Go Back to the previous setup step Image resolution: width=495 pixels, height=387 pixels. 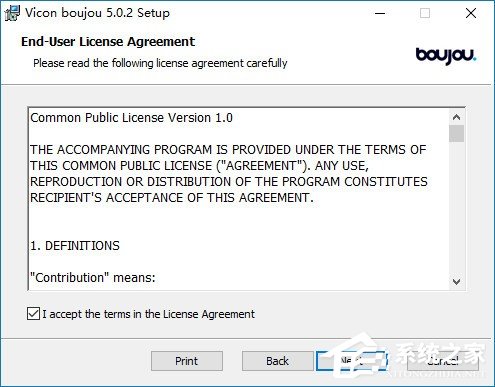click(277, 361)
